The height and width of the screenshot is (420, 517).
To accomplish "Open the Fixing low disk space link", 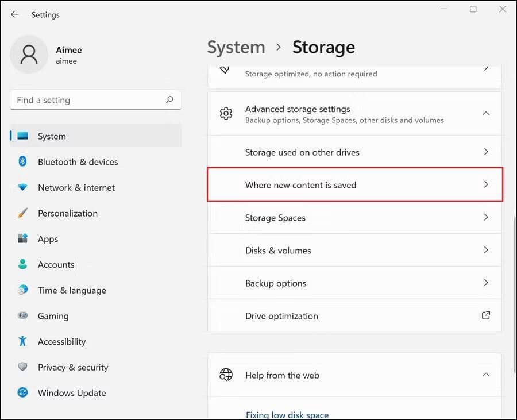I will [x=287, y=415].
